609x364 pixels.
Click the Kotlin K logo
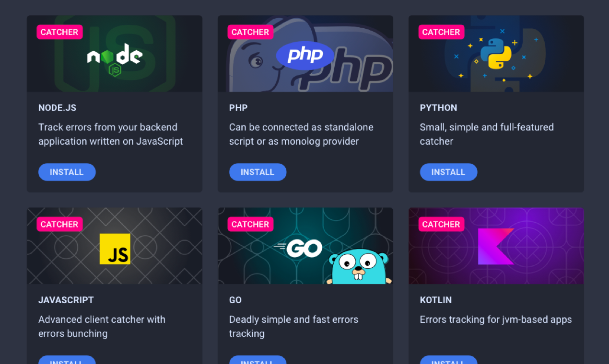(496, 247)
